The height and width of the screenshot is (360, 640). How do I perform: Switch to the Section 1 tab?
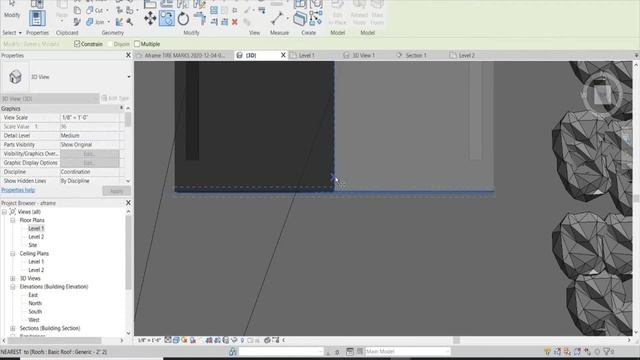point(416,55)
